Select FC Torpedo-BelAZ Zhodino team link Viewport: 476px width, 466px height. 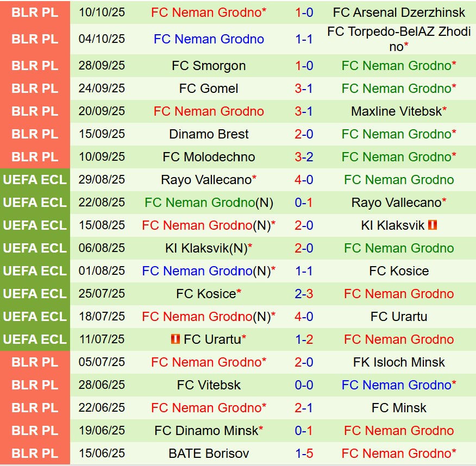point(399,39)
